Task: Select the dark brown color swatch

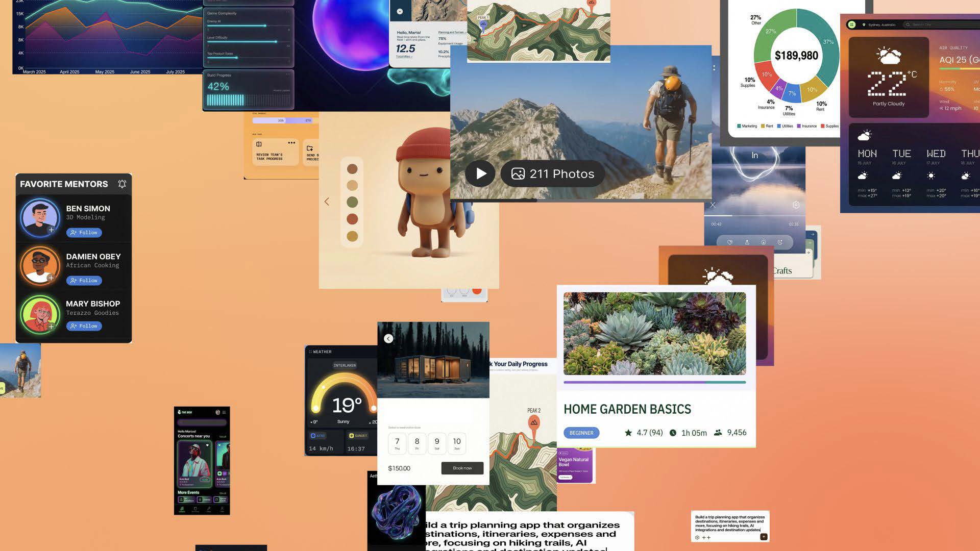Action: [x=352, y=169]
